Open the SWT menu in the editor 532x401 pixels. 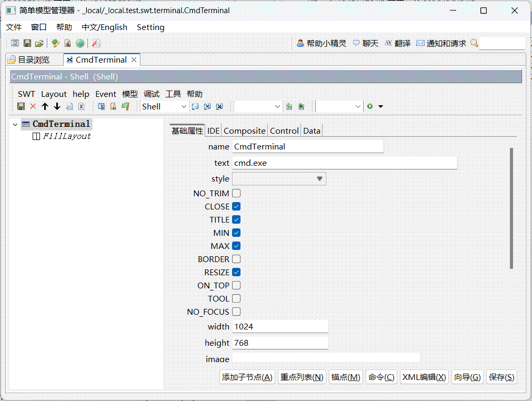[x=26, y=94]
